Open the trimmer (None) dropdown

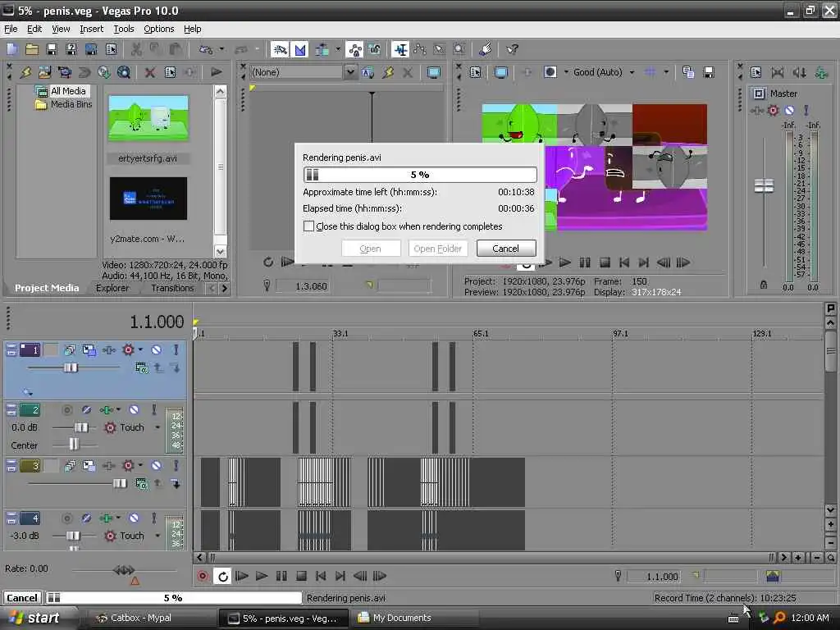349,72
